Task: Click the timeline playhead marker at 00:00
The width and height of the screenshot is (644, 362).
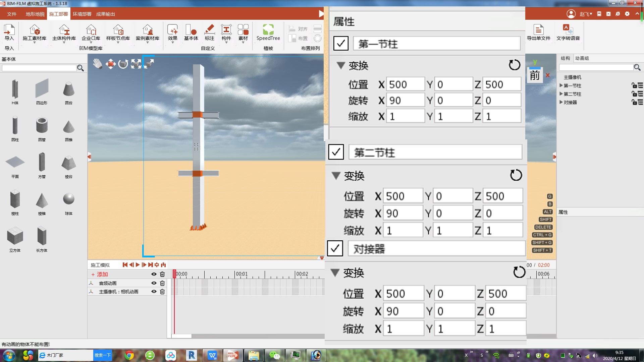Action: pyautogui.click(x=174, y=274)
